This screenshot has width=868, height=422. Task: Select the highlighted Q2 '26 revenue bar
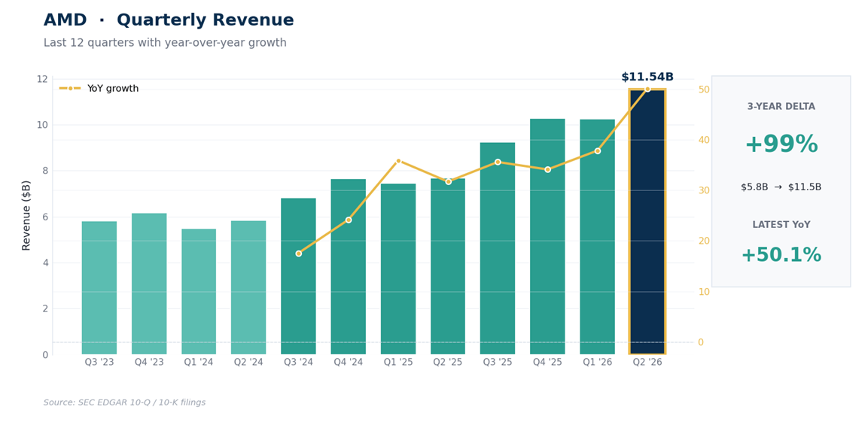(x=647, y=221)
